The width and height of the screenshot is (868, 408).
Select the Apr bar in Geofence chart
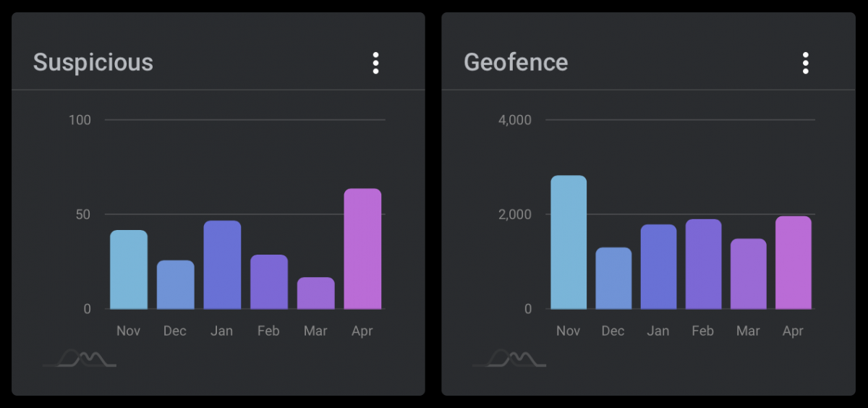pyautogui.click(x=793, y=263)
